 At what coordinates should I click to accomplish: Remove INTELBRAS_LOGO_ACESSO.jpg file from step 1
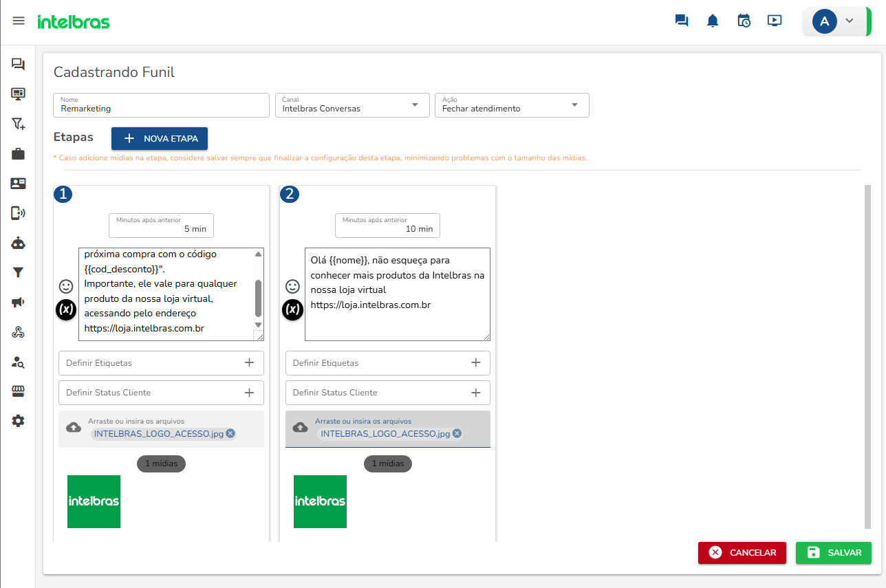pos(230,433)
